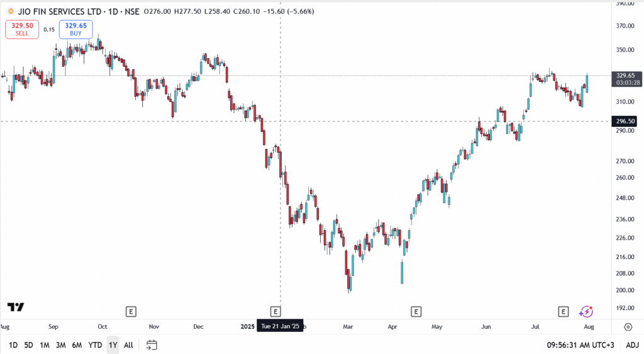Switch to the YTD range
The image size is (644, 354).
(x=95, y=345)
